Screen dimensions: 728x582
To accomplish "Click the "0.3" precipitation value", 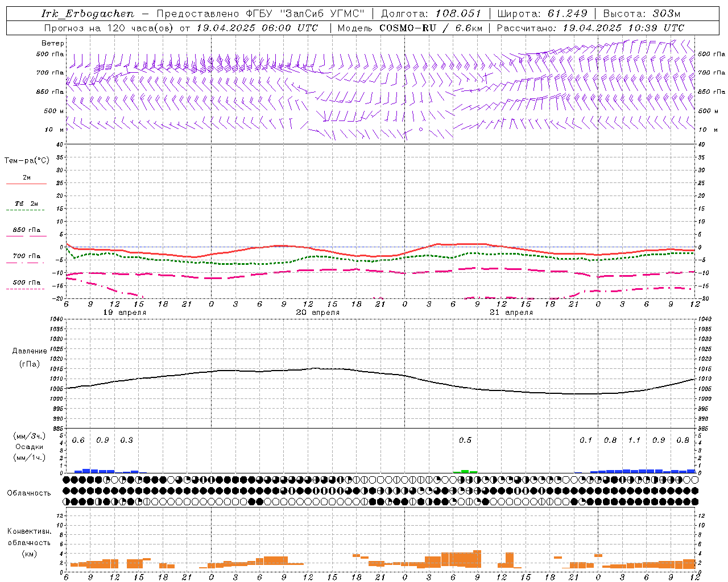I will (x=127, y=440).
